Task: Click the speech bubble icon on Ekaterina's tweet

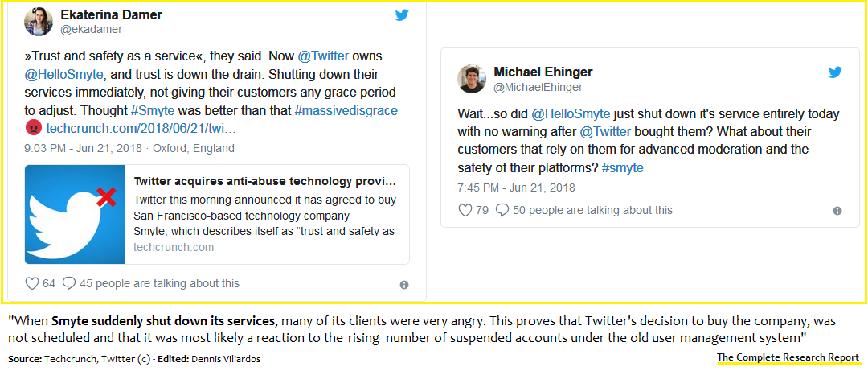Action: click(69, 283)
